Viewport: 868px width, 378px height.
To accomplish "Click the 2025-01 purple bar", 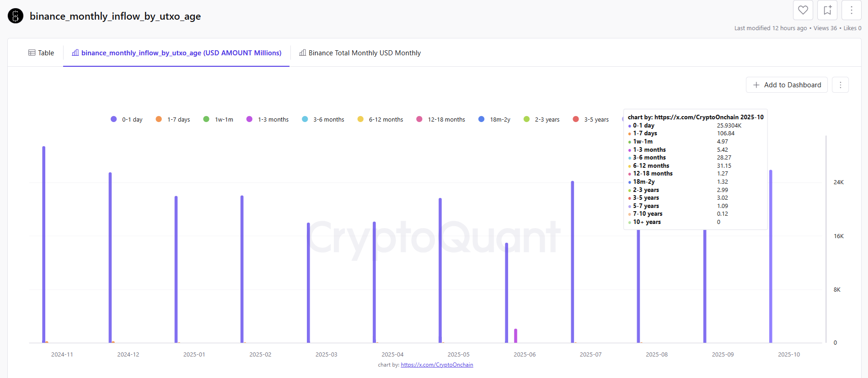I will (x=176, y=269).
